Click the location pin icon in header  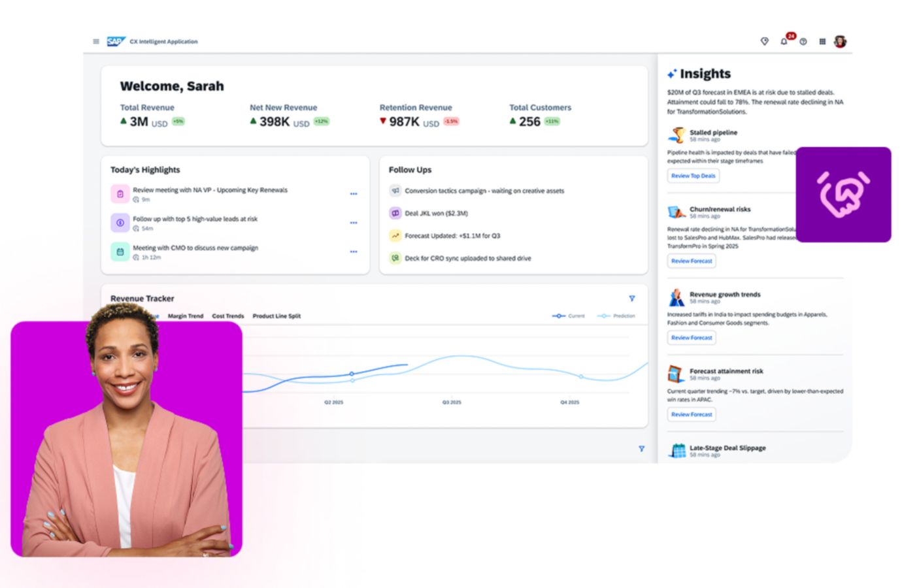click(765, 42)
